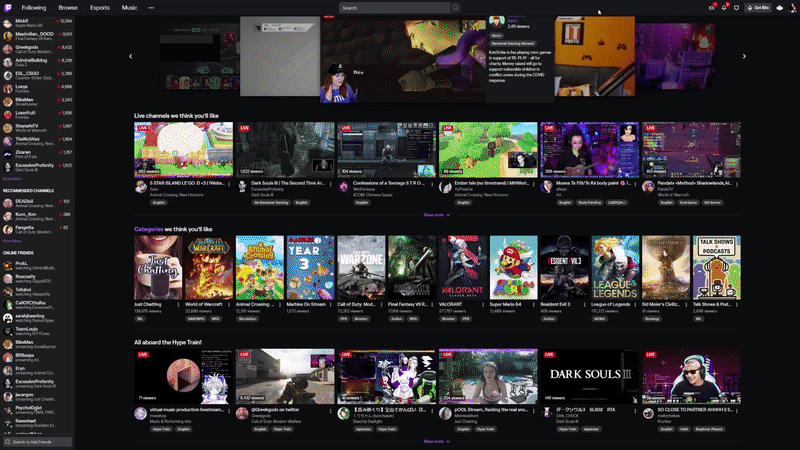The height and width of the screenshot is (450, 800).
Task: Open the League of Legends category cover
Action: (x=615, y=267)
